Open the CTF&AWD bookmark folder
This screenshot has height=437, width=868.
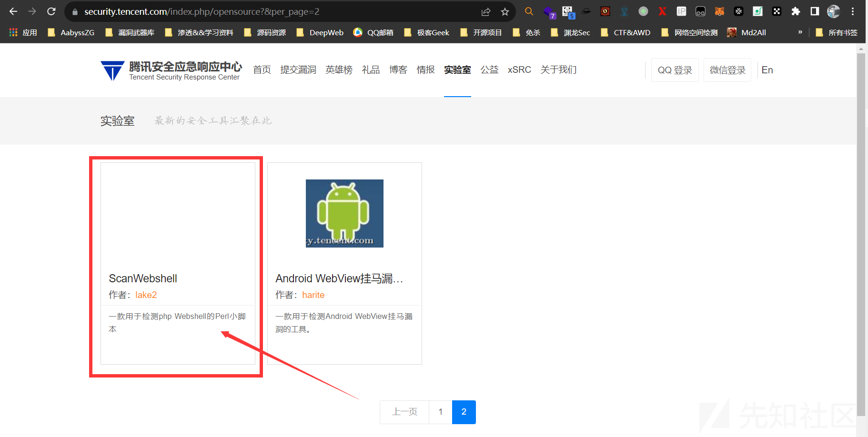pyautogui.click(x=626, y=32)
